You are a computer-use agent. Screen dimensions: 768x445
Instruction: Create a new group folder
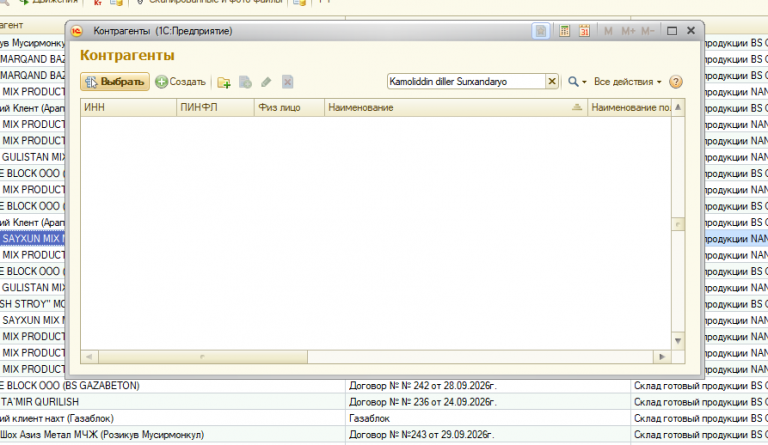point(224,82)
